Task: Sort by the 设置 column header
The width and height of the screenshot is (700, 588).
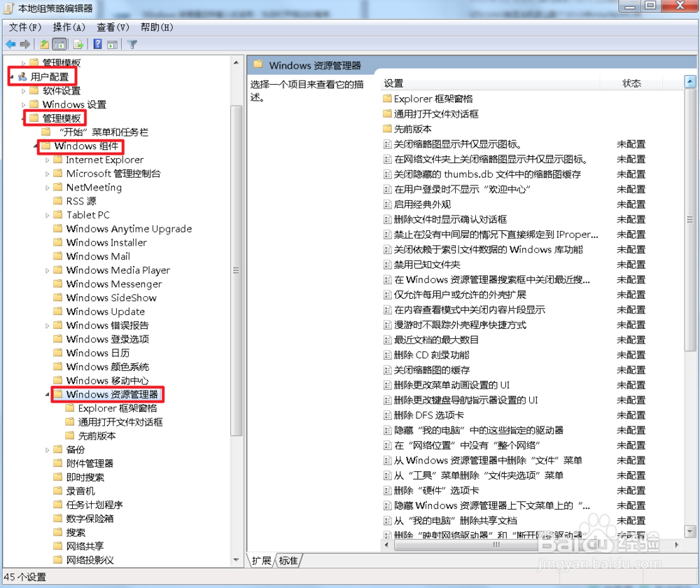Action: (490, 83)
